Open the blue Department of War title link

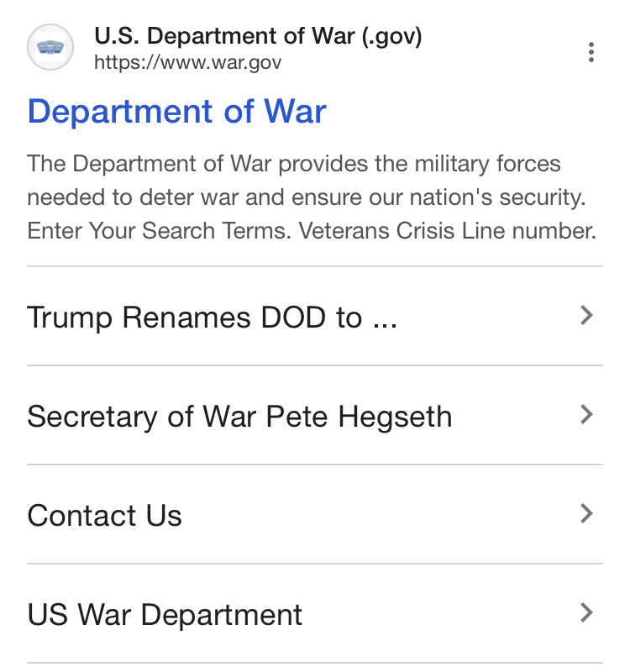(x=176, y=112)
